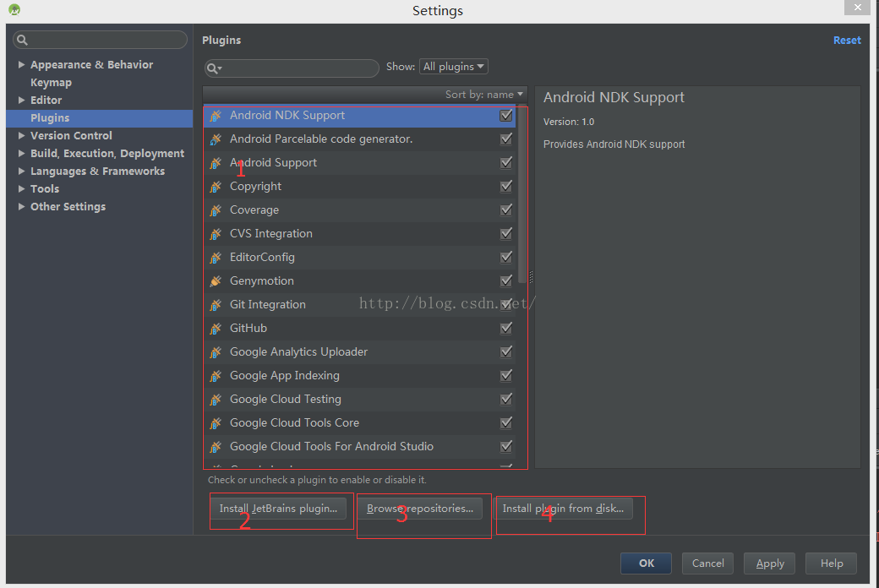This screenshot has width=879, height=588.
Task: Click the plugin list vertical scrollbar
Action: pyautogui.click(x=522, y=194)
